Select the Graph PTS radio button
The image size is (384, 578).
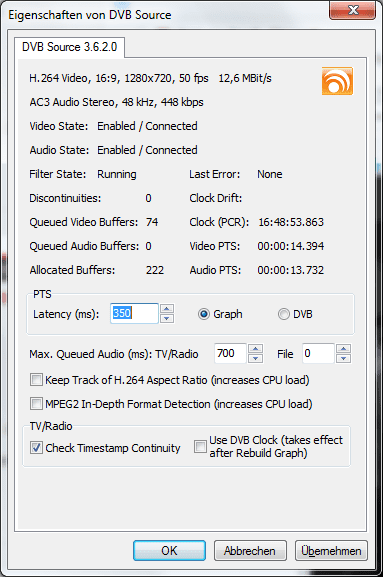click(203, 314)
